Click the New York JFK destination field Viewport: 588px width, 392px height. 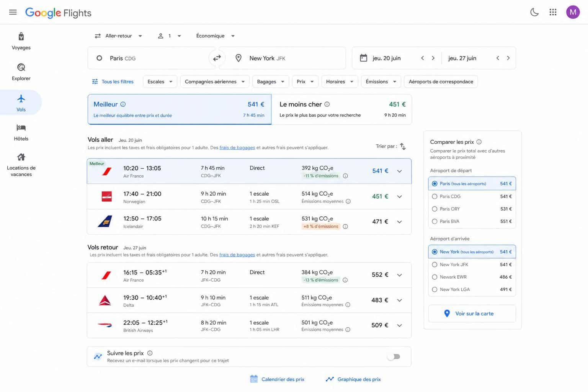283,58
